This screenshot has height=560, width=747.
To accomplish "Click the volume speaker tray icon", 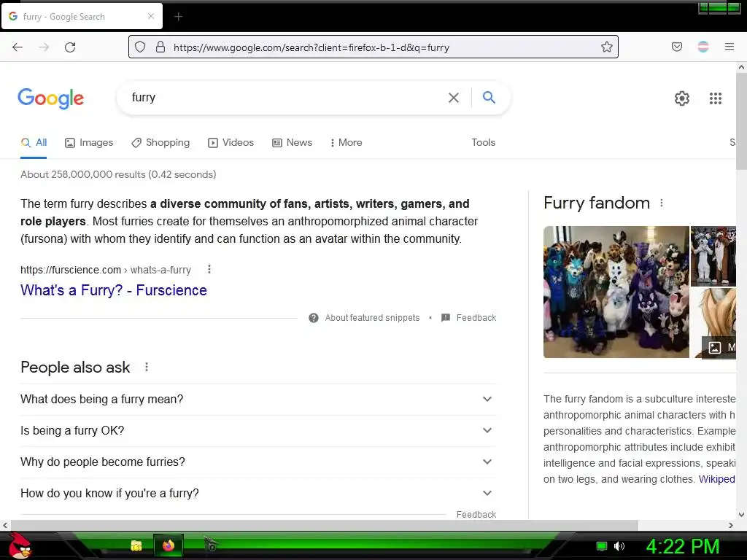I will (619, 545).
